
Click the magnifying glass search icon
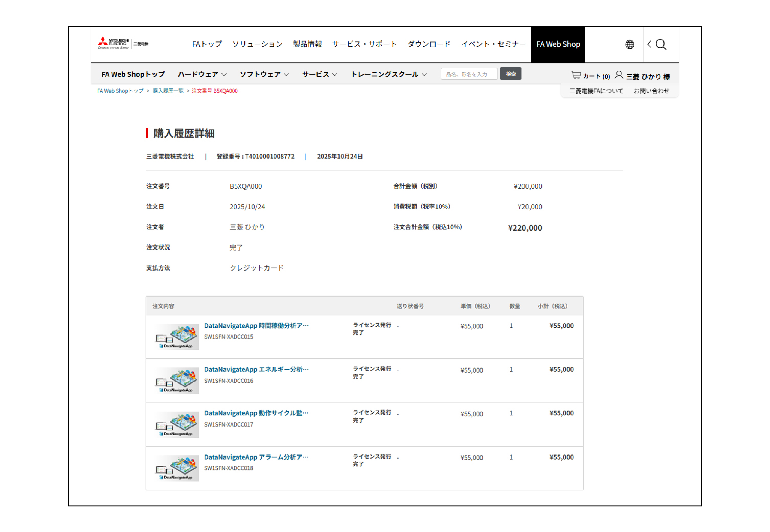661,44
